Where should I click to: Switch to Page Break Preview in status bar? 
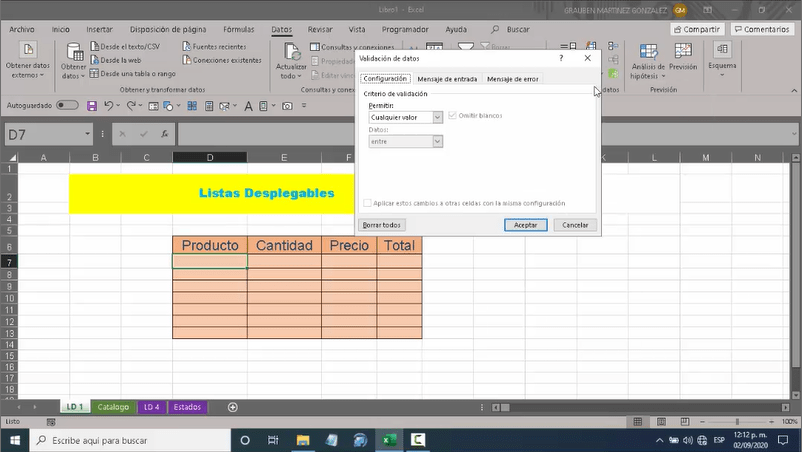[x=685, y=421]
